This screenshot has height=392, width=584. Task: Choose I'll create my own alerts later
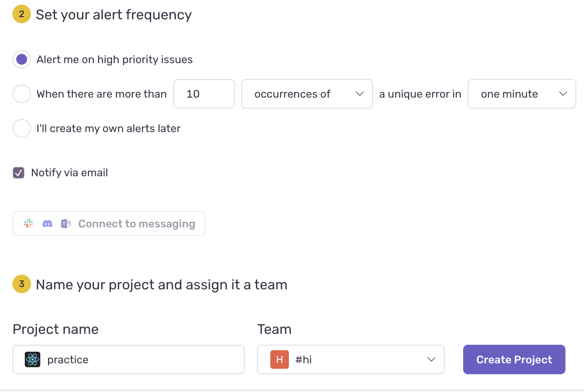(22, 128)
